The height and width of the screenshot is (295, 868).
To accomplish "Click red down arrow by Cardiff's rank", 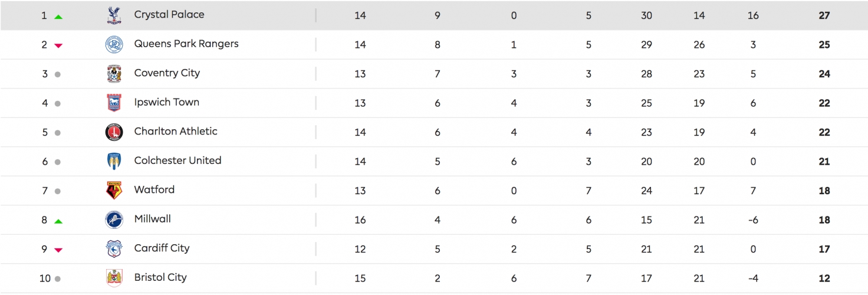I will [x=58, y=250].
